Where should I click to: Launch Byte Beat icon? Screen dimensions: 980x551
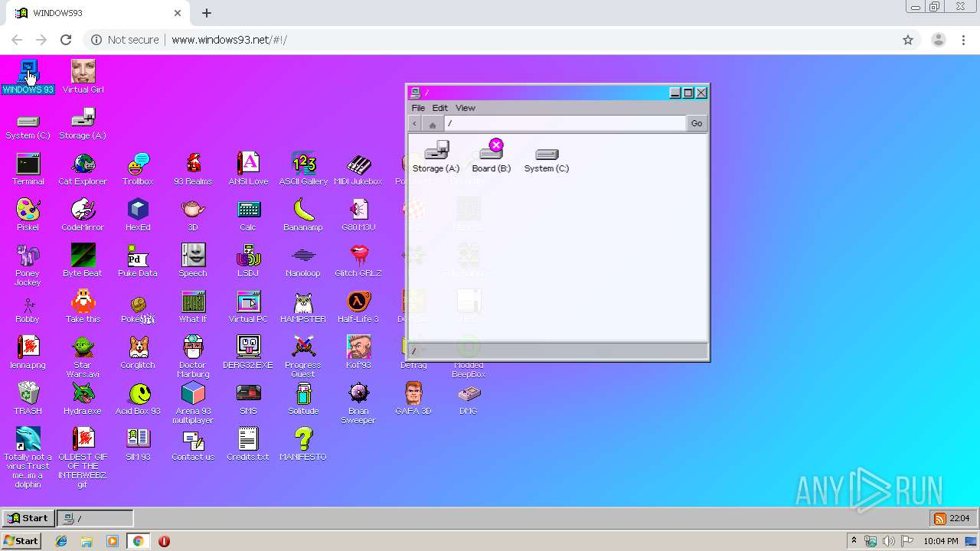83,261
